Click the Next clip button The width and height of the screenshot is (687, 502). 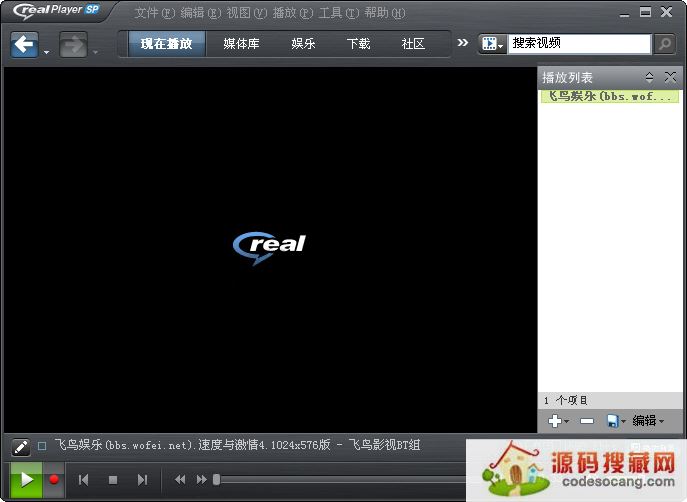[x=142, y=480]
